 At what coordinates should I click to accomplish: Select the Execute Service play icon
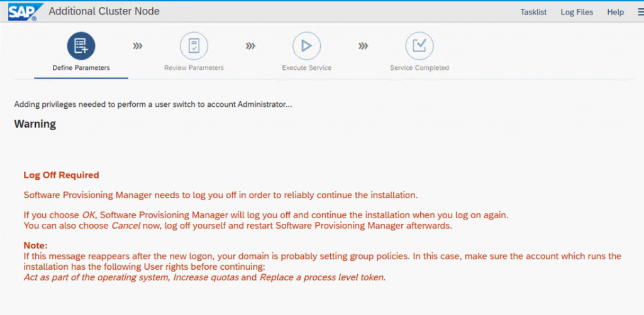click(306, 46)
